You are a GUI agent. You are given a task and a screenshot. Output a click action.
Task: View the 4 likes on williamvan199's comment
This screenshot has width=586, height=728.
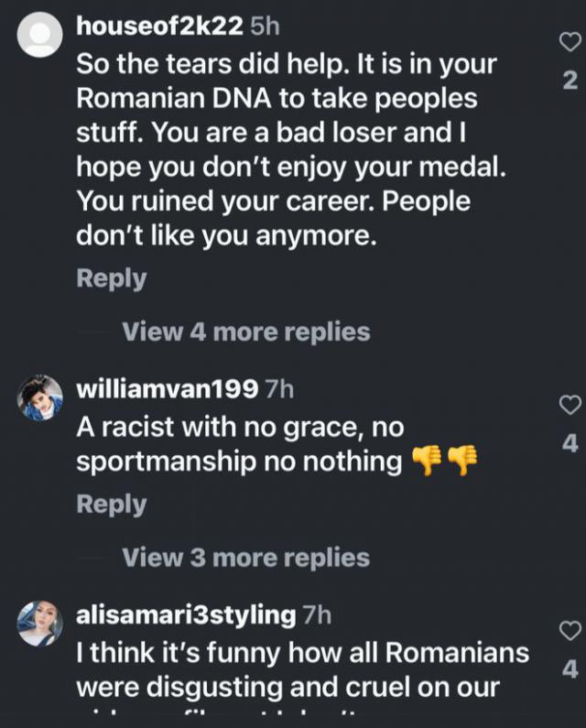[570, 444]
